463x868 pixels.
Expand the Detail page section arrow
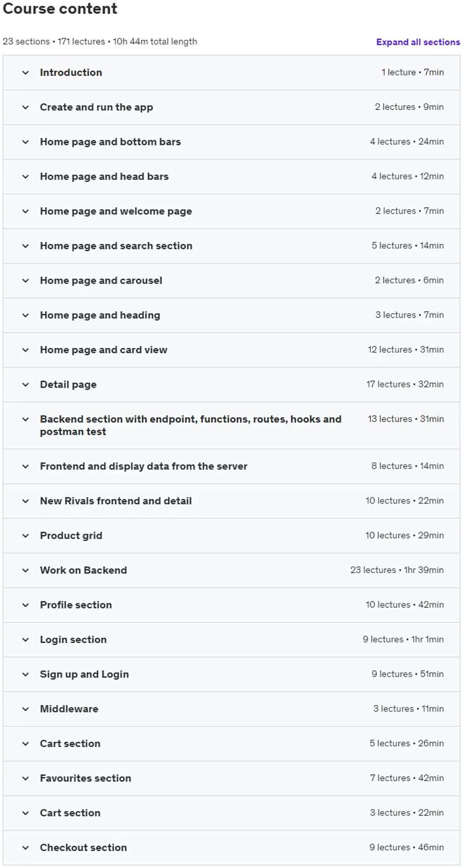click(x=26, y=385)
